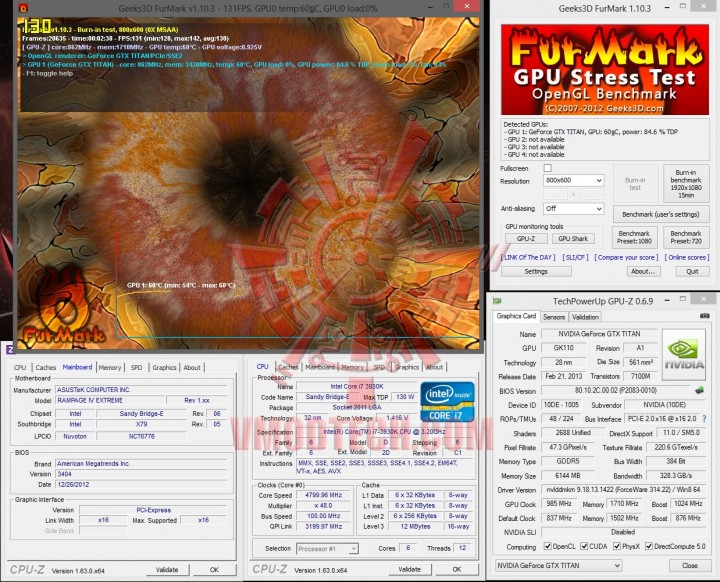
Task: Open the Processor #1 selection dropdown
Action: pos(327,548)
